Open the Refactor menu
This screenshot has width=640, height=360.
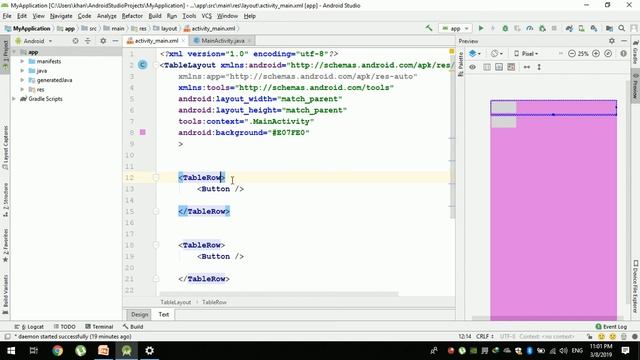[132, 16]
